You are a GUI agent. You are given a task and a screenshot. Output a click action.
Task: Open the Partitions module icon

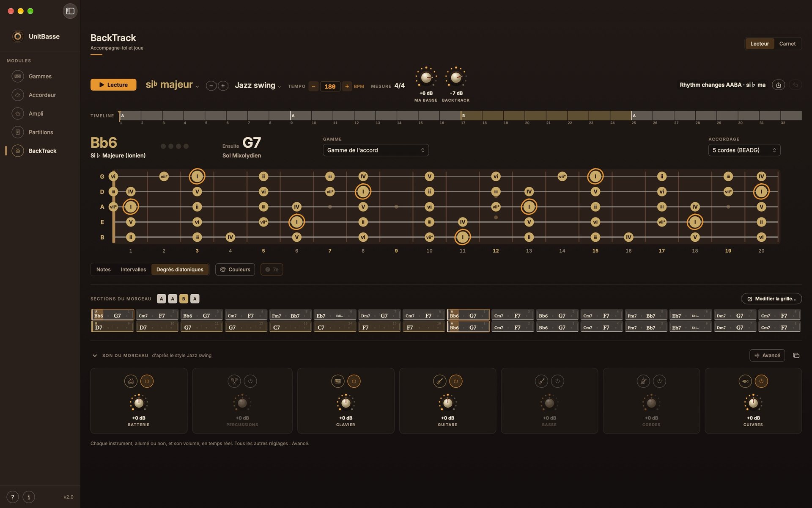click(x=18, y=132)
